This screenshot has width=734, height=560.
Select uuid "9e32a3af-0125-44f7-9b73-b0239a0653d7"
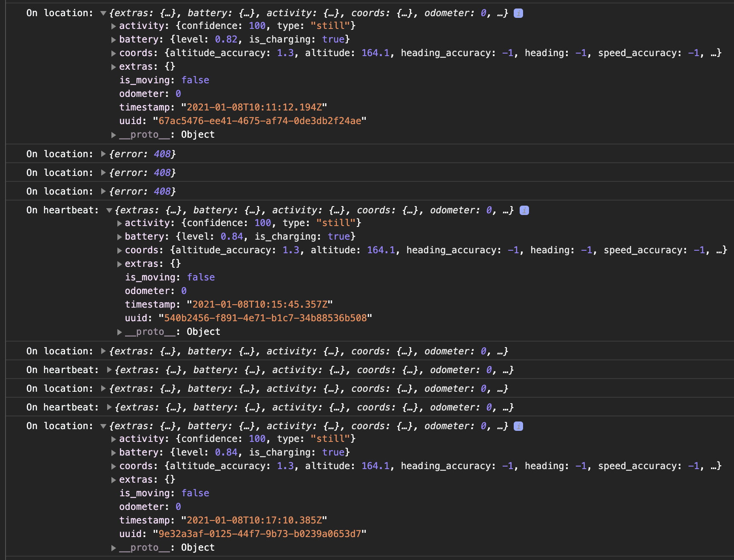259,534
